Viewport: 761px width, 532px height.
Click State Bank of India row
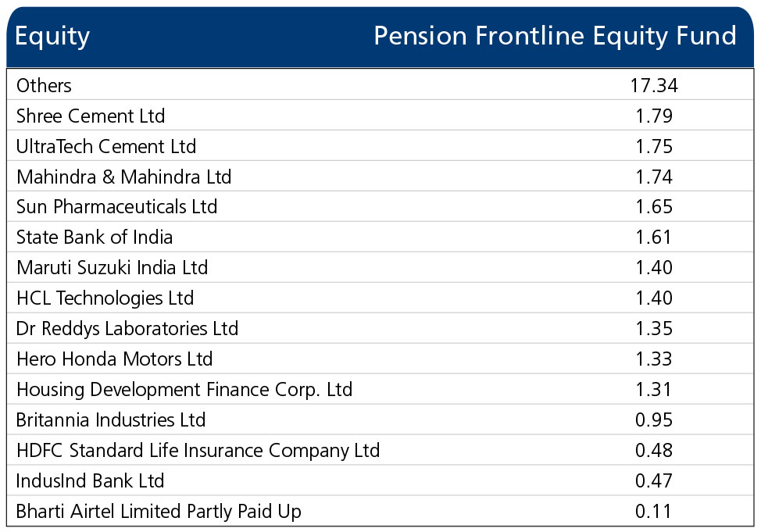tap(380, 237)
